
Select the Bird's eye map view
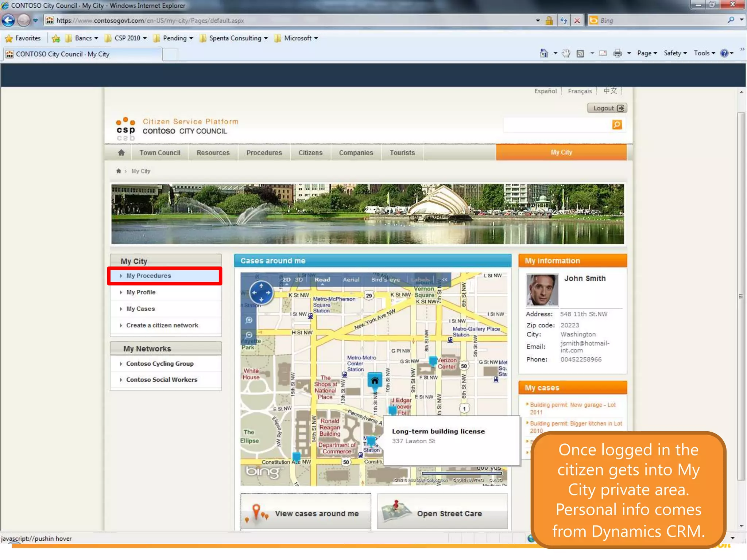386,280
